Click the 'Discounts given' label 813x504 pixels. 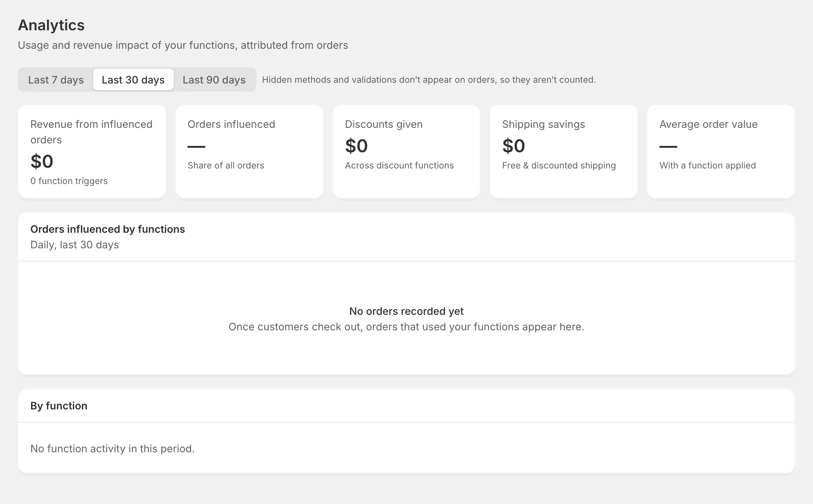click(384, 124)
